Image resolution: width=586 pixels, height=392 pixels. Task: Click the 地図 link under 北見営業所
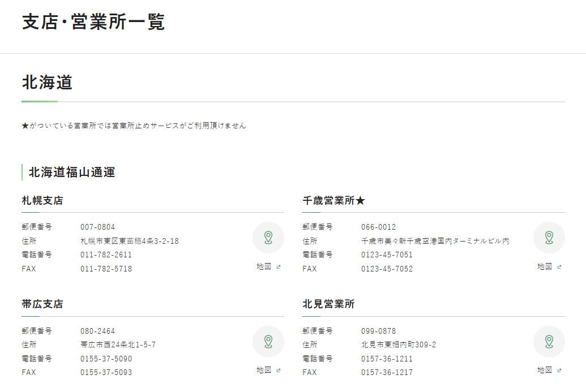[x=549, y=370]
